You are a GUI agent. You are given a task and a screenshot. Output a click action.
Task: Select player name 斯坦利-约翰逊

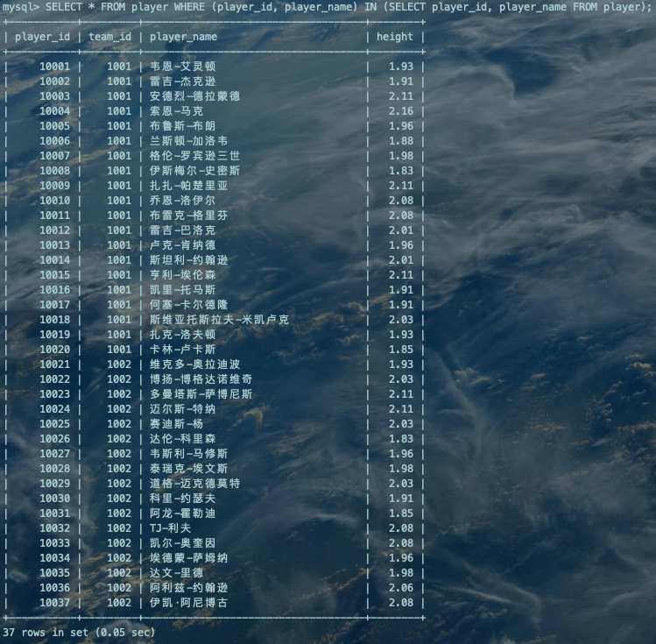pyautogui.click(x=188, y=260)
